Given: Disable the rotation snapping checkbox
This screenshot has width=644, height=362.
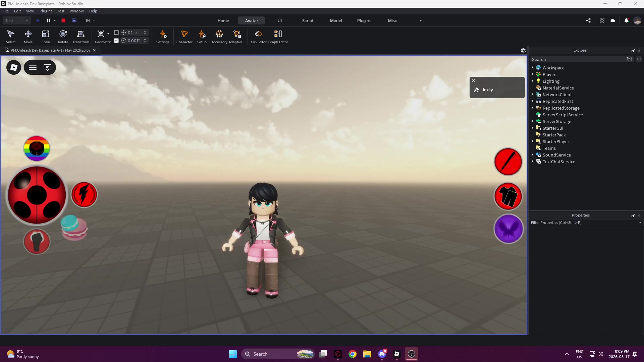Looking at the screenshot, I should coord(116,41).
